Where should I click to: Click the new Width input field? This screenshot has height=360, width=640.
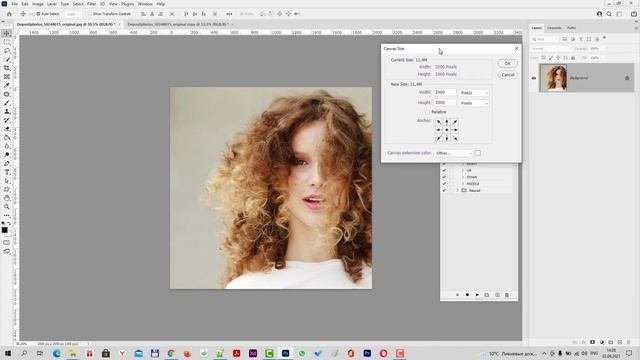coord(445,93)
